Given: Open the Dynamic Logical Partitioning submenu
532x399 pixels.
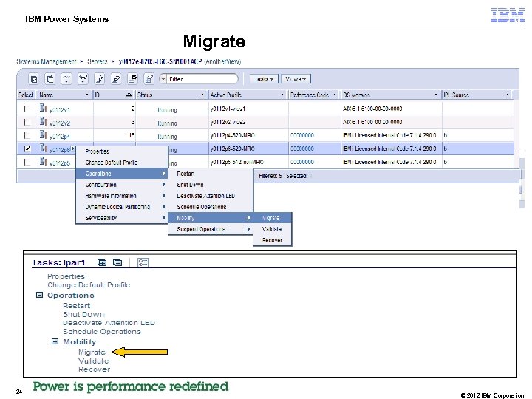Looking at the screenshot, I should [x=122, y=207].
